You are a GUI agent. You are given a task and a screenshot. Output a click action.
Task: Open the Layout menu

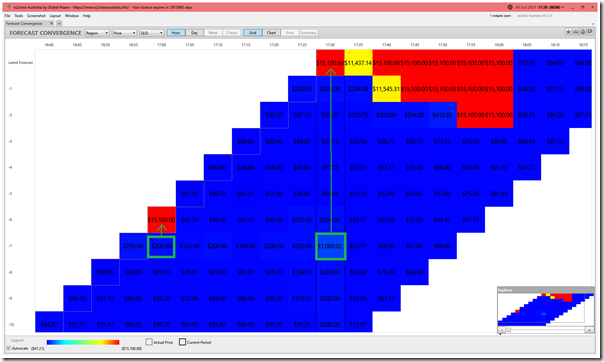coord(55,16)
